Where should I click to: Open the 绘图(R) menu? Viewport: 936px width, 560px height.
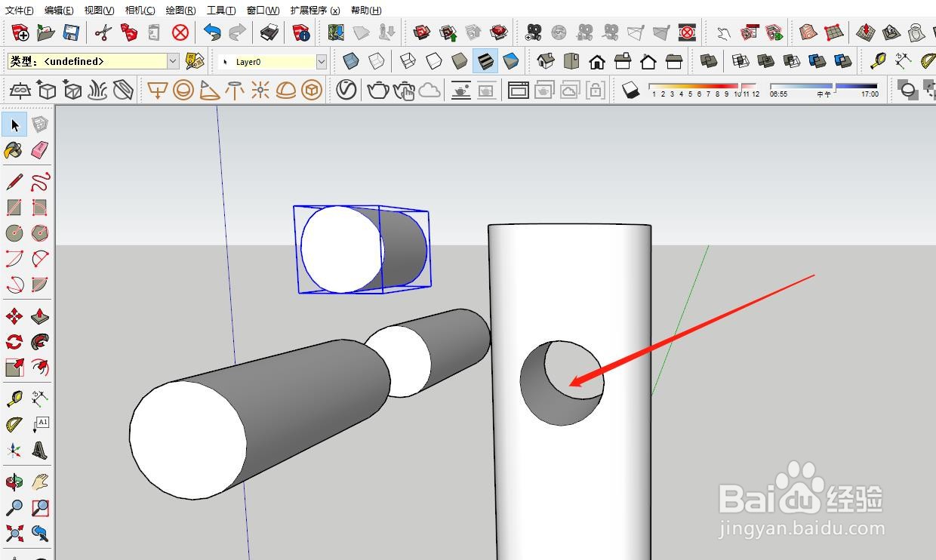coord(181,11)
